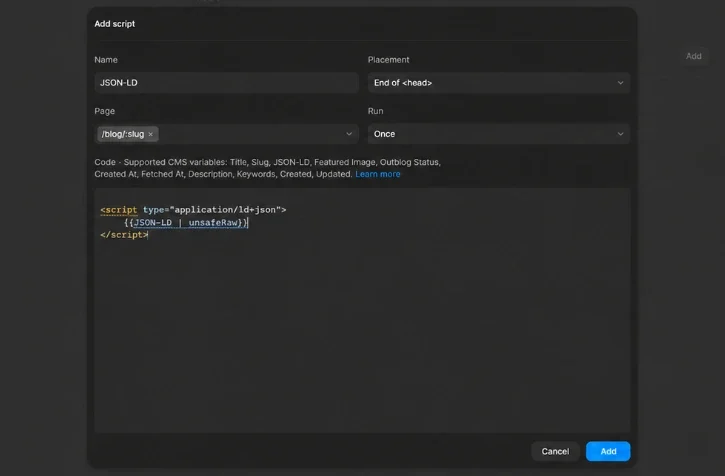
Task: Place cursor at the closing </script> tag
Action: coord(124,235)
